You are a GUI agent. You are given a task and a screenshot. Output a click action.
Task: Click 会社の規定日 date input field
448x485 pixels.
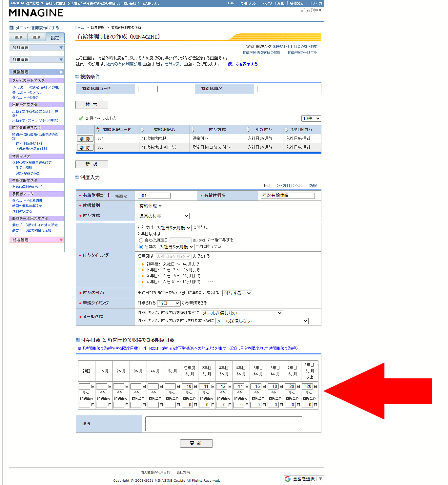pyautogui.click(x=180, y=240)
